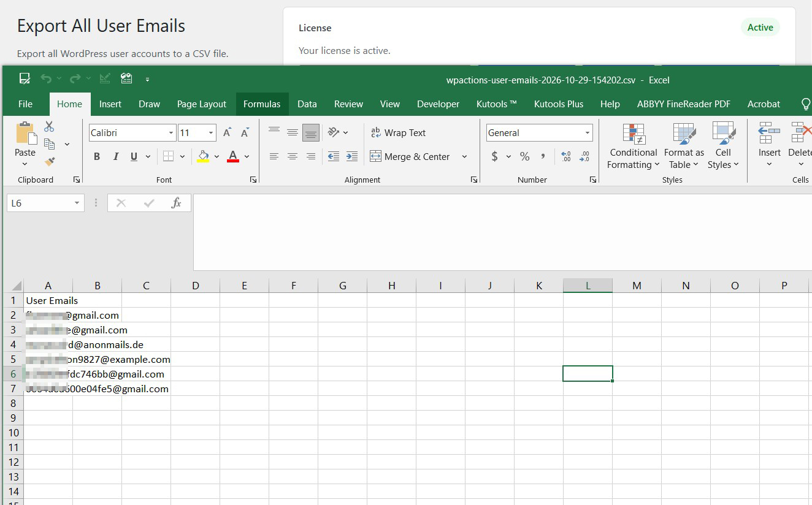This screenshot has width=812, height=505.
Task: Click Increase Indent icon
Action: [352, 157]
